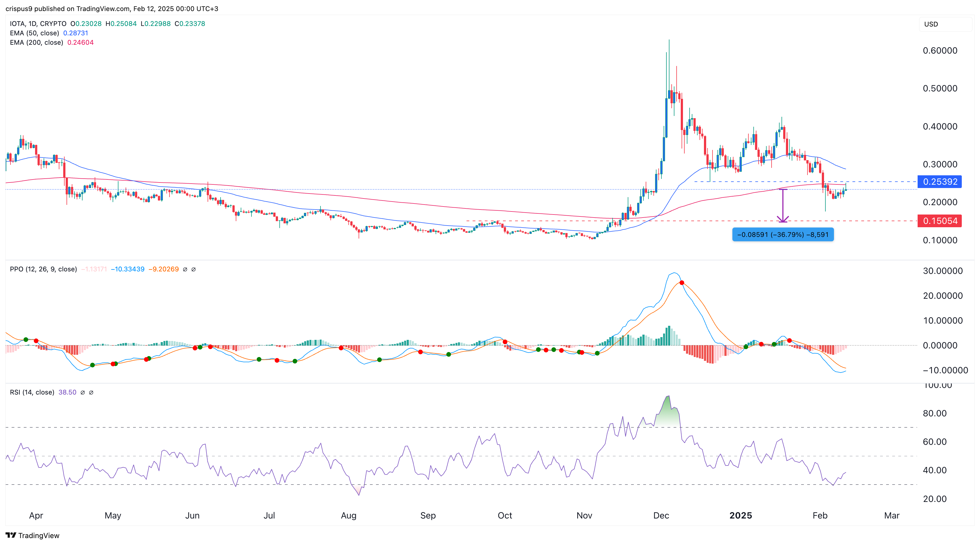
Task: Click the 0.40000 price axis label
Action: click(940, 126)
